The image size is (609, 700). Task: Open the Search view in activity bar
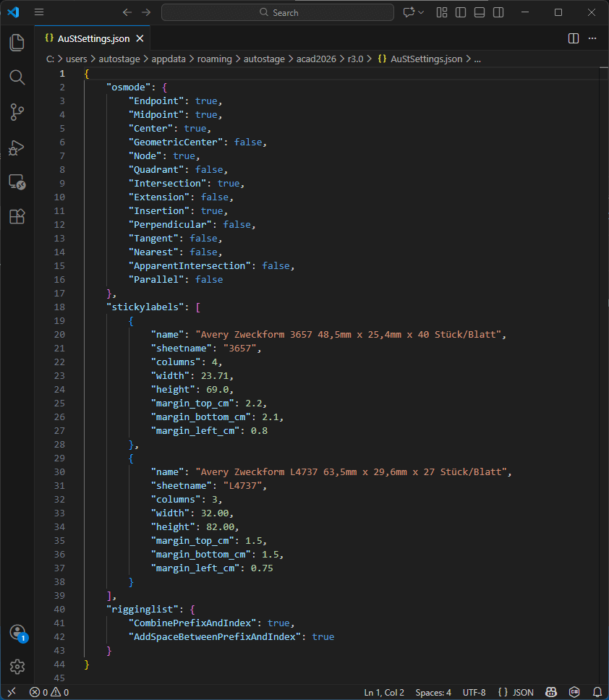click(x=17, y=77)
